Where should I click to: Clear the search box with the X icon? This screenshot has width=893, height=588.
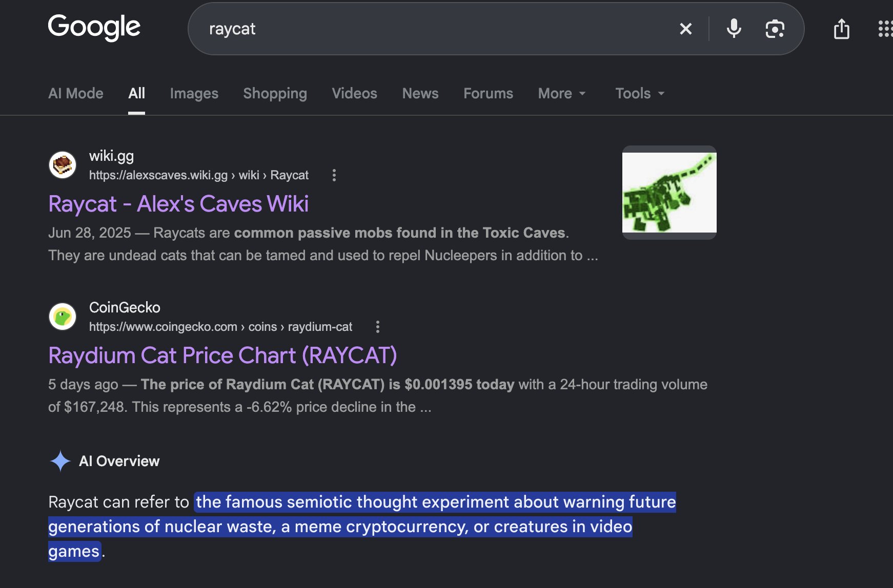point(685,29)
